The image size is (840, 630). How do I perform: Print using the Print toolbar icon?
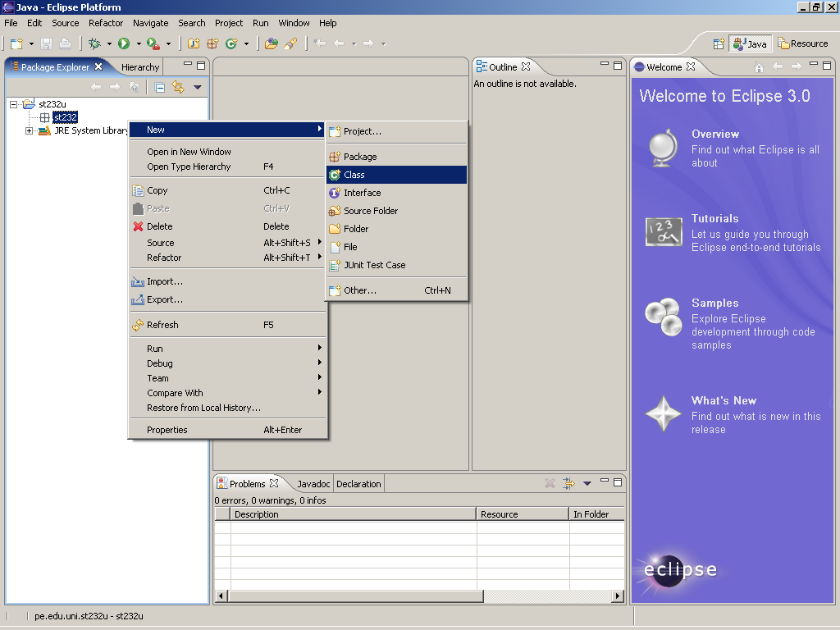tap(65, 43)
